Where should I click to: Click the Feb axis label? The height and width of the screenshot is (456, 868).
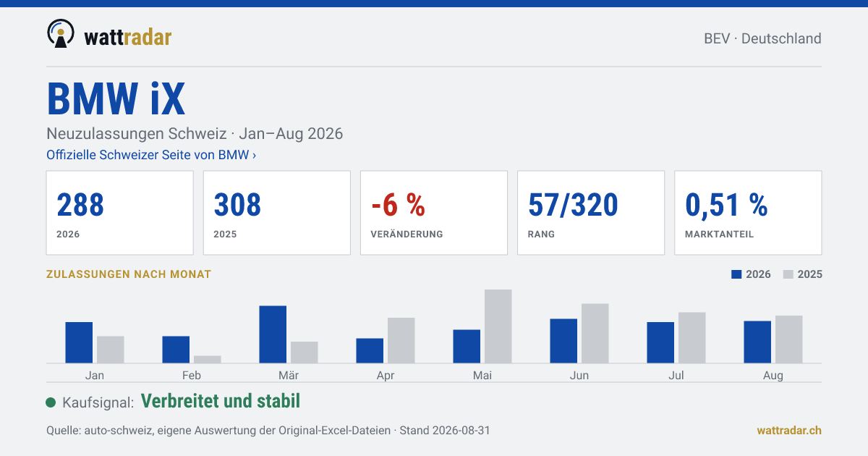coord(192,375)
